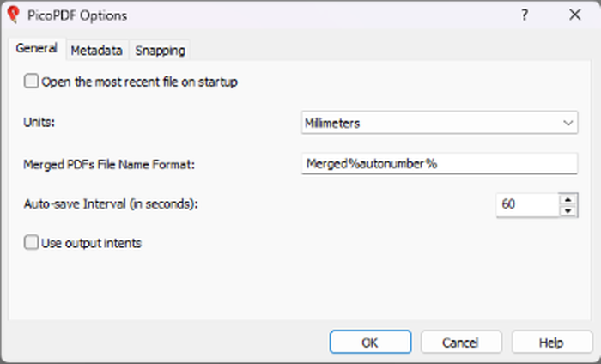Click the PicoPDF logo in title bar

pyautogui.click(x=14, y=15)
